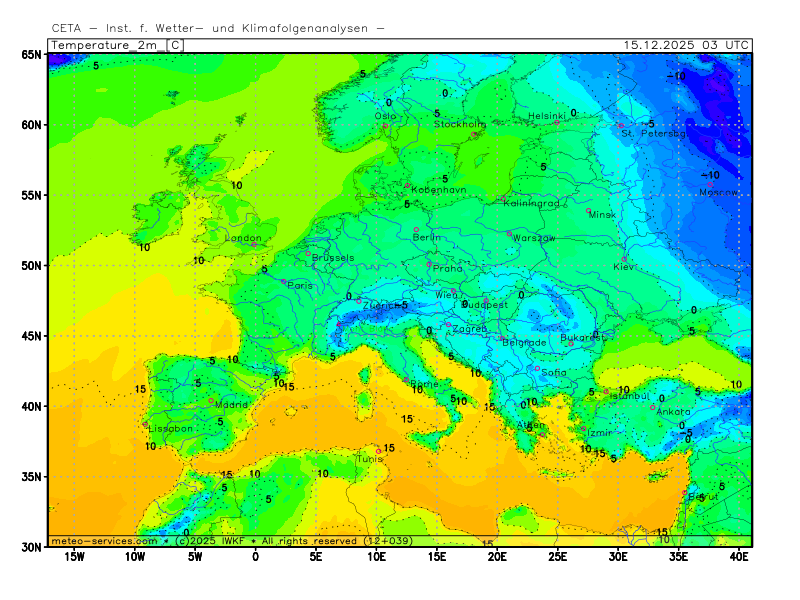Image resolution: width=800 pixels, height=600 pixels.
Task: Select the Kiev city marker
Action: click(x=625, y=260)
